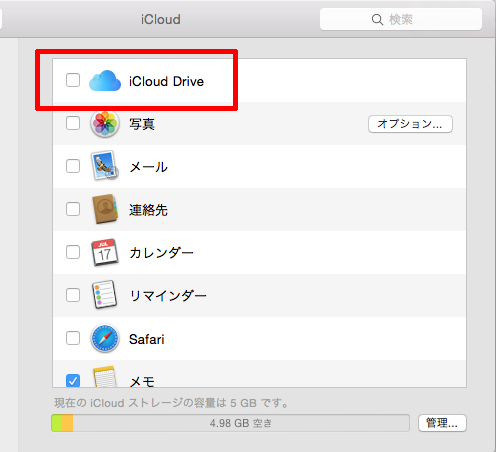Click the Photos pinwheel icon
Image resolution: width=496 pixels, height=452 pixels.
click(105, 124)
